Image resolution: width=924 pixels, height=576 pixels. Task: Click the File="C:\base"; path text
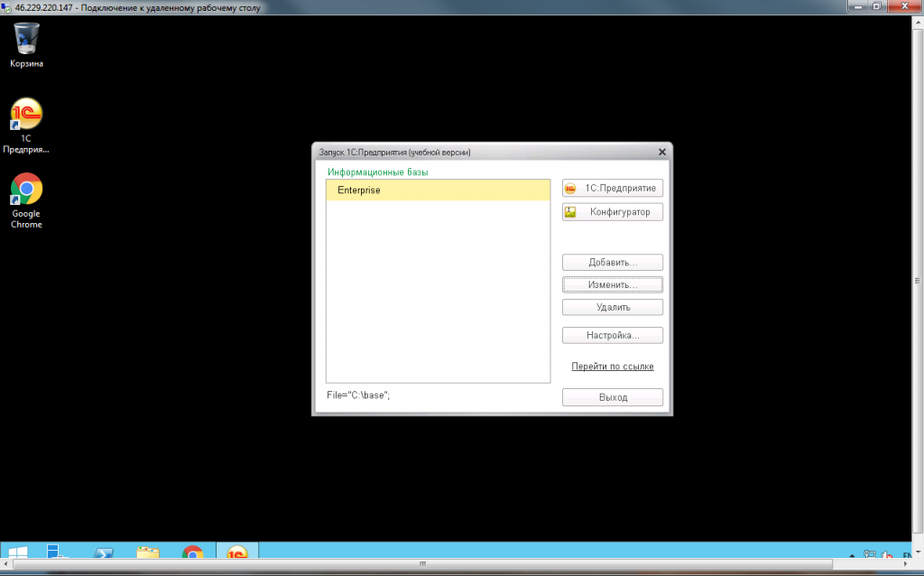coord(358,395)
